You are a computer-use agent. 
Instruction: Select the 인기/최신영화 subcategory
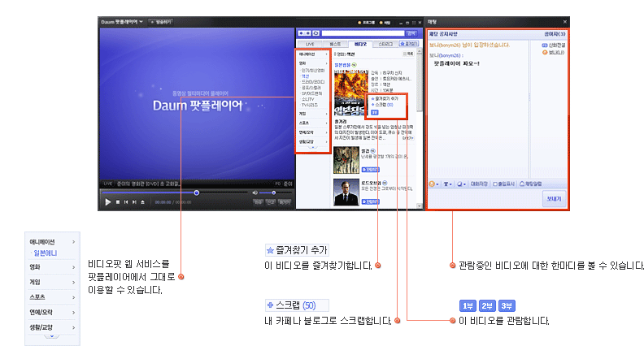point(313,70)
